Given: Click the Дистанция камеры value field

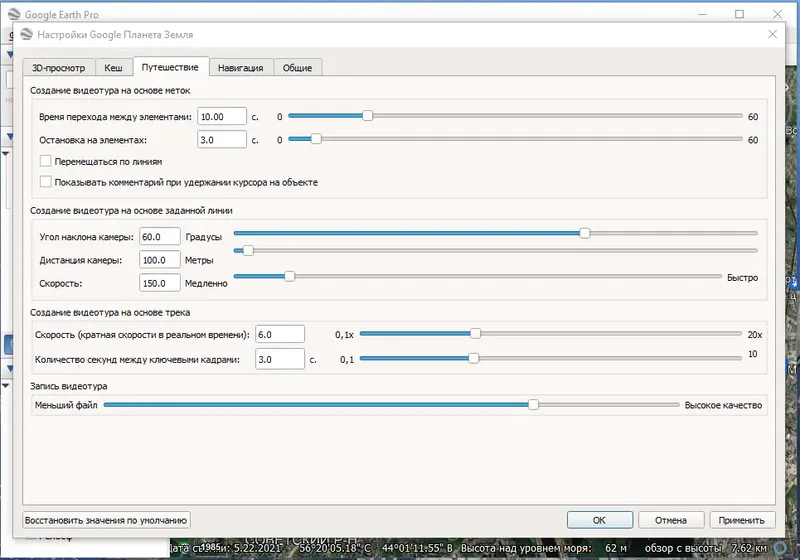Looking at the screenshot, I should click(x=160, y=260).
